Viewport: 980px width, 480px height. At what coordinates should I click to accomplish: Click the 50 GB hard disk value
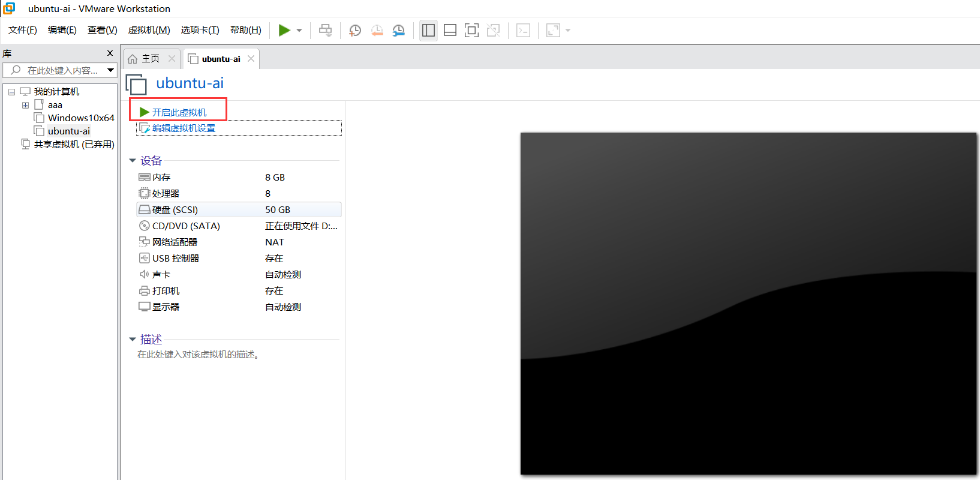[x=278, y=210]
